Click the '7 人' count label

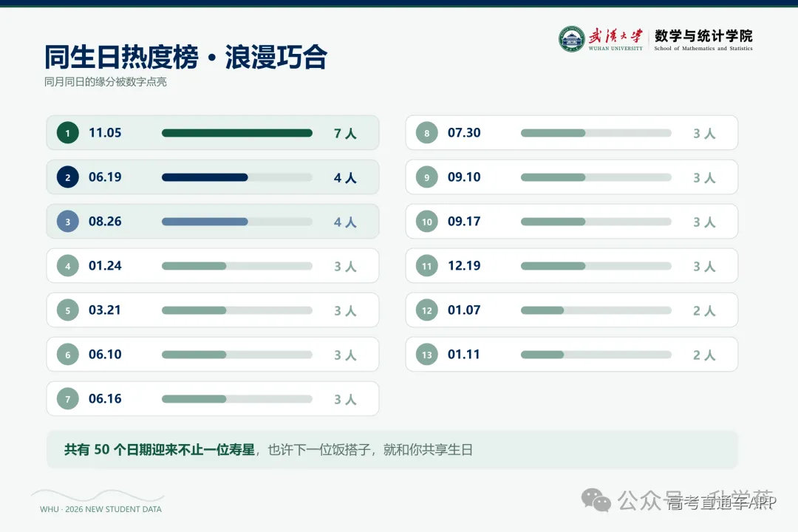345,134
